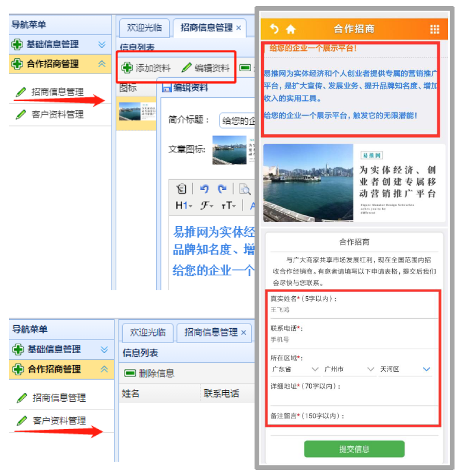Click the green plus icon beside lower 合作招商管理

point(18,369)
